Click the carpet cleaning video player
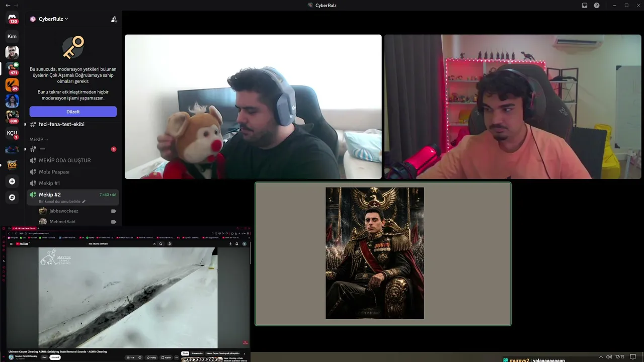Image resolution: width=644 pixels, height=362 pixels. (128, 298)
